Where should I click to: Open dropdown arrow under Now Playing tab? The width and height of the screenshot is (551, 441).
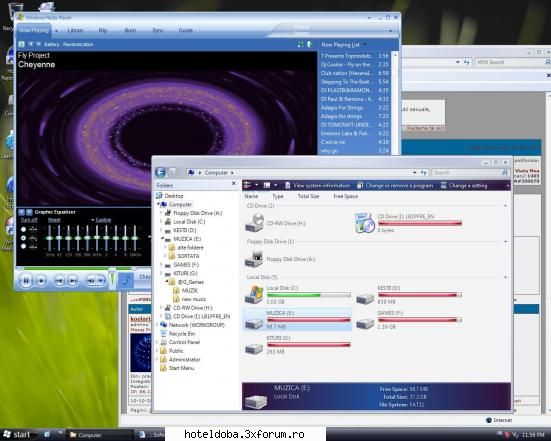pos(57,31)
